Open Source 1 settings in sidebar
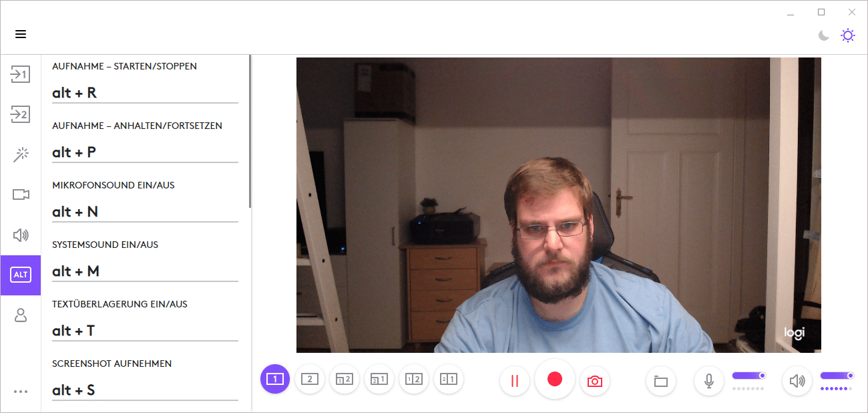This screenshot has width=868, height=413. (x=21, y=75)
